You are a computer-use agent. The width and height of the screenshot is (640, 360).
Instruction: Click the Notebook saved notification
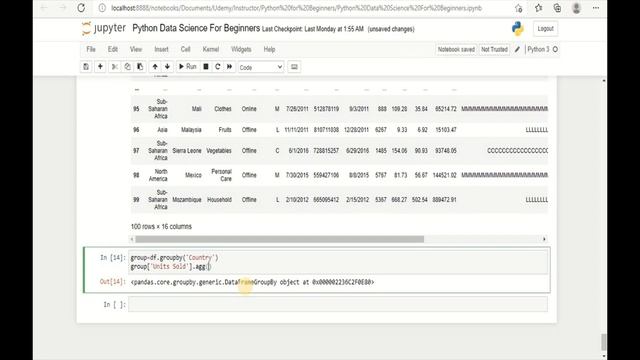(x=456, y=49)
